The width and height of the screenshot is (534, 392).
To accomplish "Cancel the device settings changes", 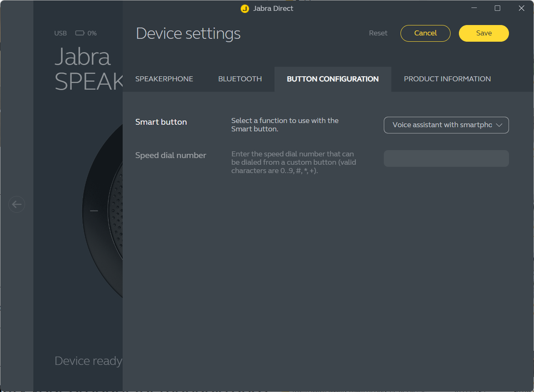I will (x=425, y=33).
